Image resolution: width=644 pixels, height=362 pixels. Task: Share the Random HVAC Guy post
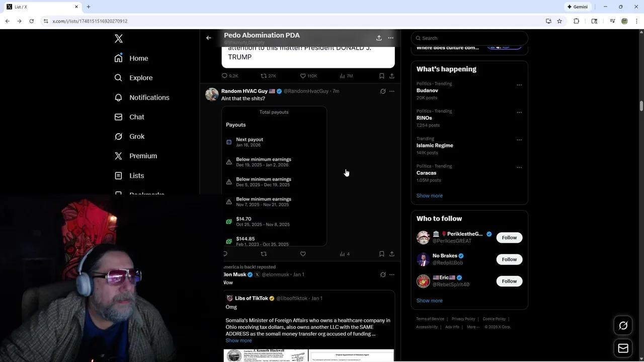point(392,254)
